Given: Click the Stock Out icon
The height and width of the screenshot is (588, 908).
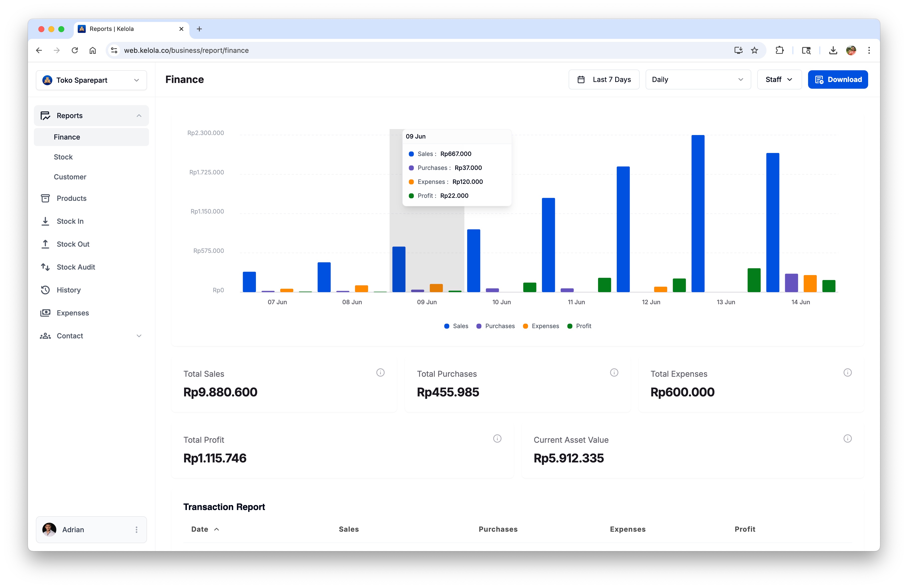Looking at the screenshot, I should click(45, 244).
